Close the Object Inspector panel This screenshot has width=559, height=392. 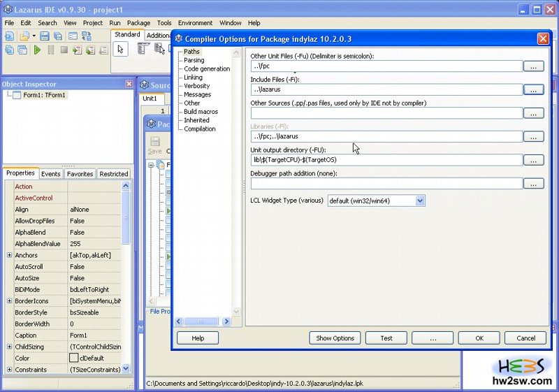[129, 84]
